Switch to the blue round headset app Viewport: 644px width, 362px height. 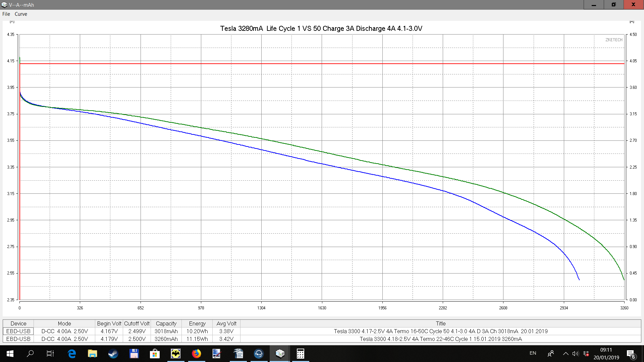[x=259, y=354]
